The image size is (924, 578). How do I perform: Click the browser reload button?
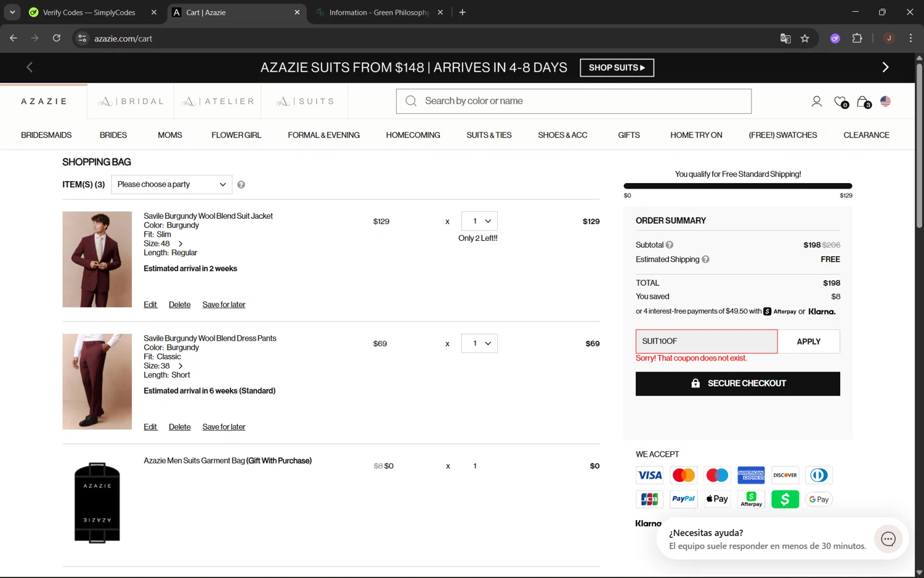click(x=57, y=38)
